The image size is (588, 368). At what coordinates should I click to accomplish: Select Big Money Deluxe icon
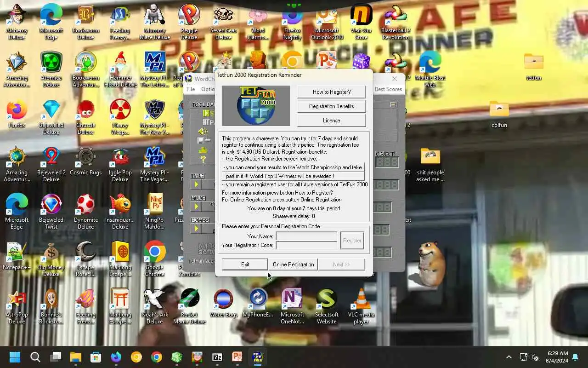point(51,259)
